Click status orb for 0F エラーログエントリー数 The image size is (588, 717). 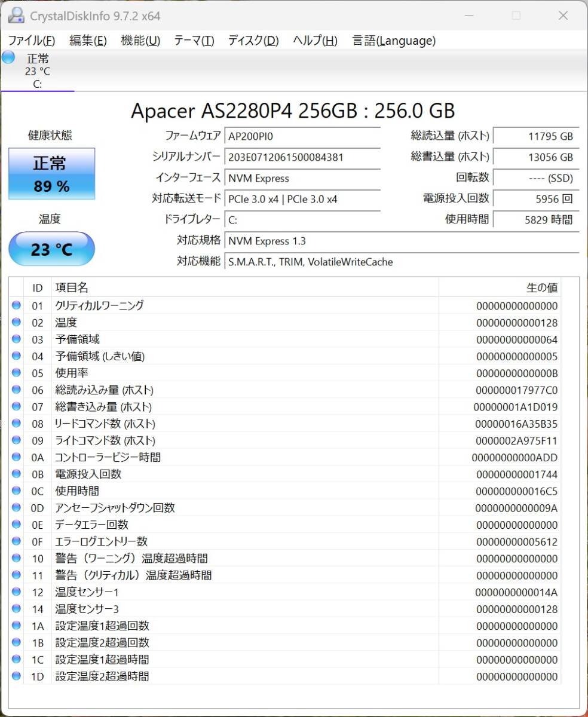coord(16,541)
